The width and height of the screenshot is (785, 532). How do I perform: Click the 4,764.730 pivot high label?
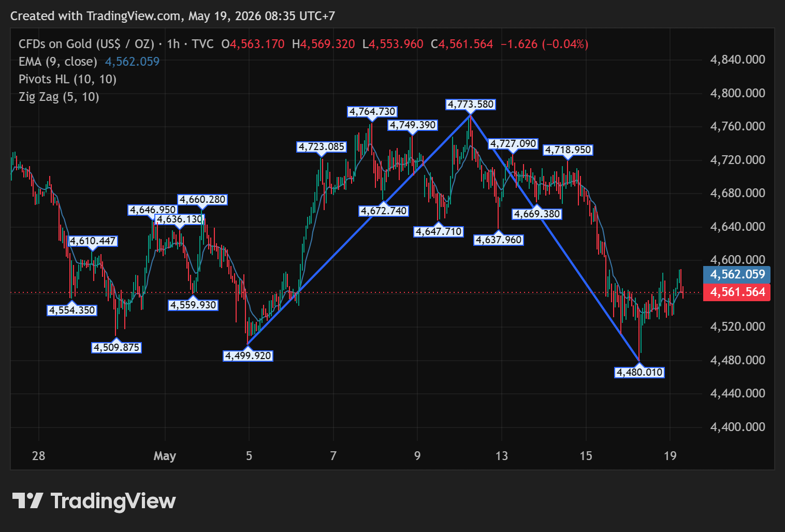(372, 111)
